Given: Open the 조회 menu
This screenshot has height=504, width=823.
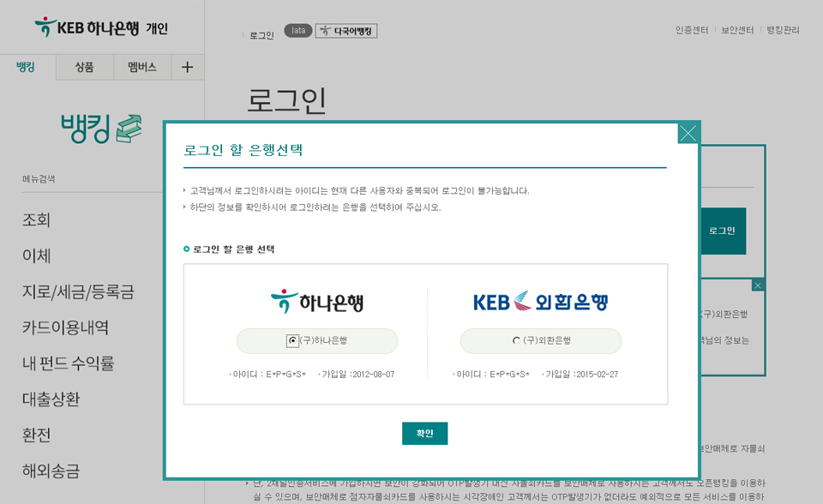Looking at the screenshot, I should pos(36,220).
